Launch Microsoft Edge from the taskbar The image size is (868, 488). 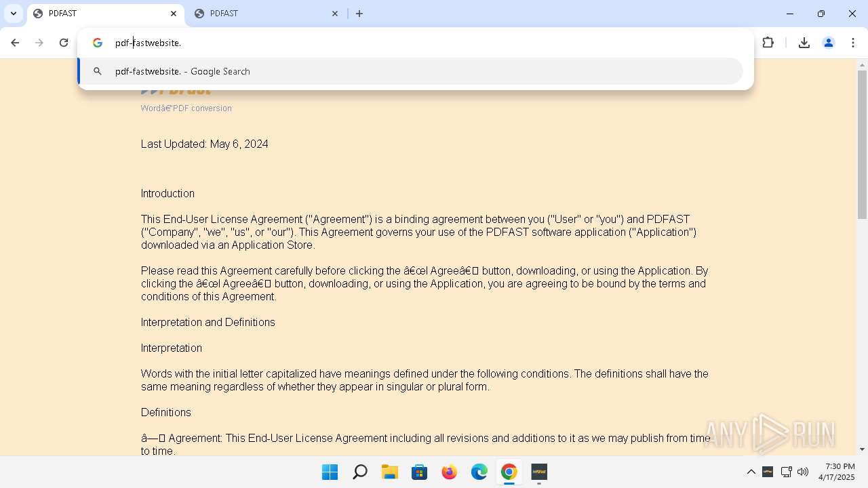[x=479, y=472]
